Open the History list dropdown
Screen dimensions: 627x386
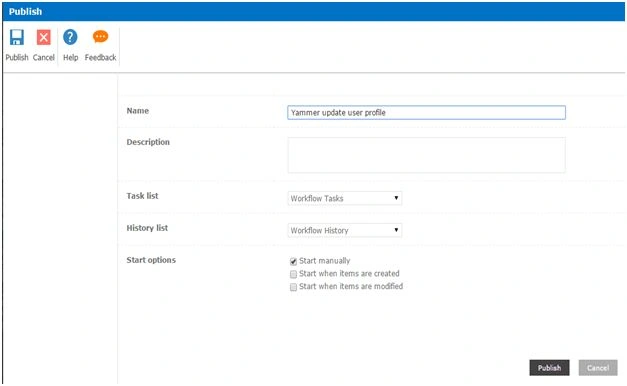coord(345,230)
